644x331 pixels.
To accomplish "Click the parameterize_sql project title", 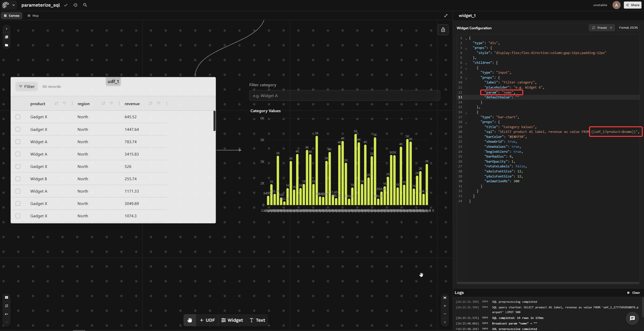I will (x=41, y=5).
